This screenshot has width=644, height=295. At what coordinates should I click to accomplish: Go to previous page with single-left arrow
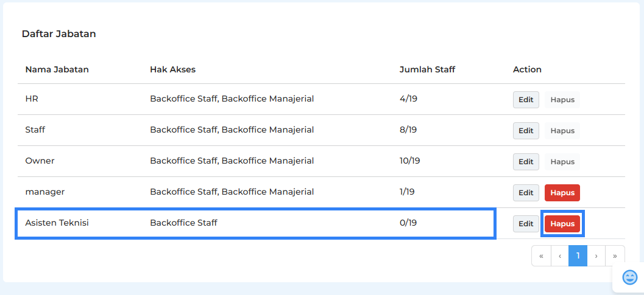tap(560, 256)
